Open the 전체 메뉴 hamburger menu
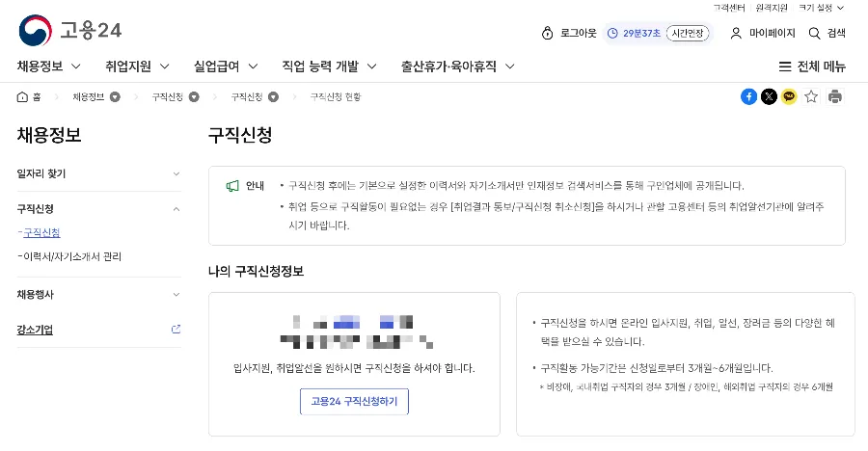This screenshot has width=868, height=451. (x=812, y=66)
